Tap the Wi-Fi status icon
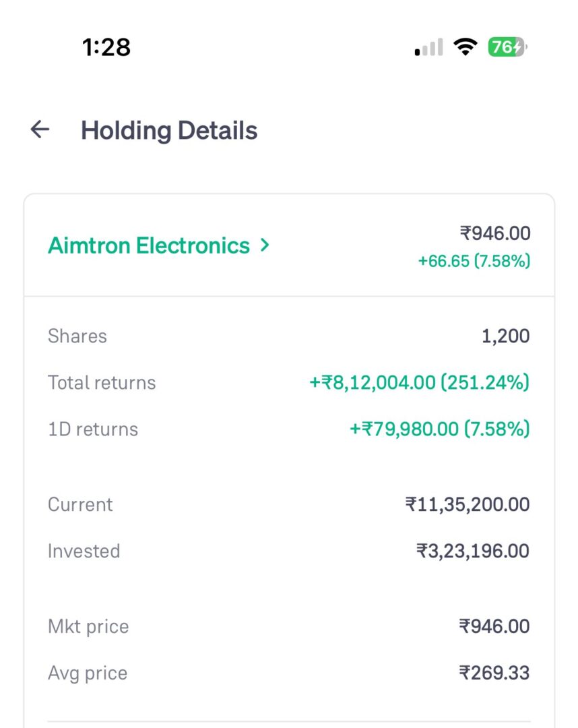Viewport: 578px width, 728px height. [x=465, y=47]
